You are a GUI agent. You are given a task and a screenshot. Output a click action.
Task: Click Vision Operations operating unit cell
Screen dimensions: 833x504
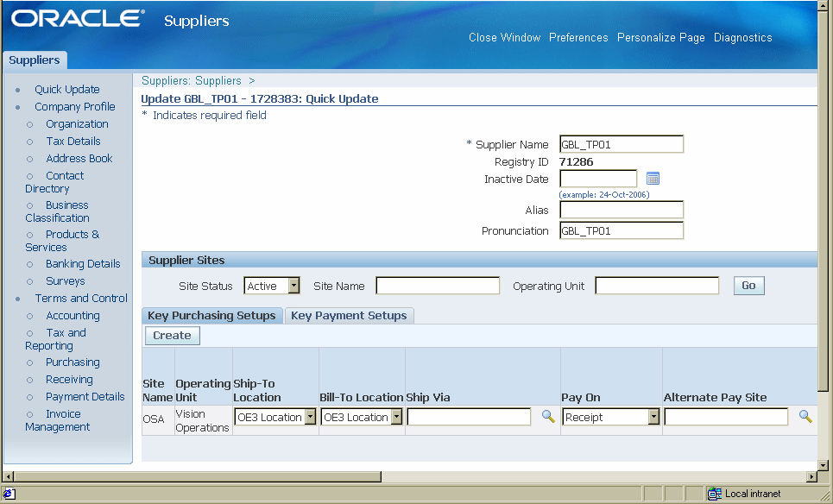coord(202,420)
